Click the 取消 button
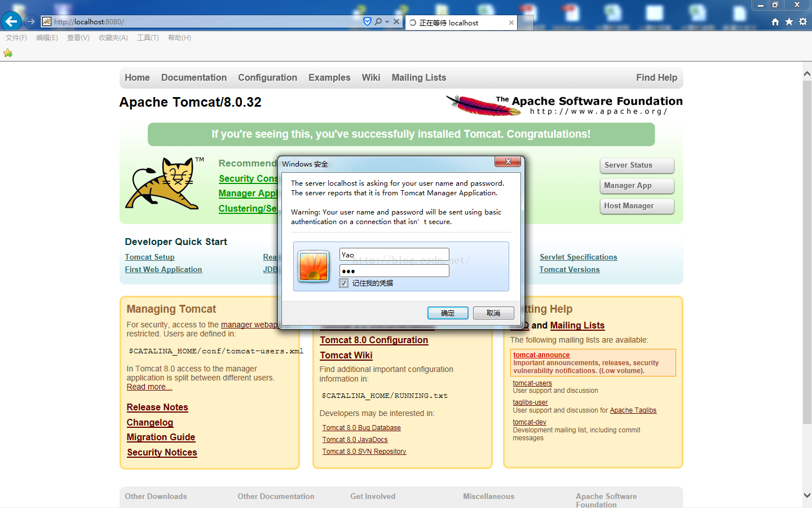Viewport: 812px width, 508px height. [493, 313]
